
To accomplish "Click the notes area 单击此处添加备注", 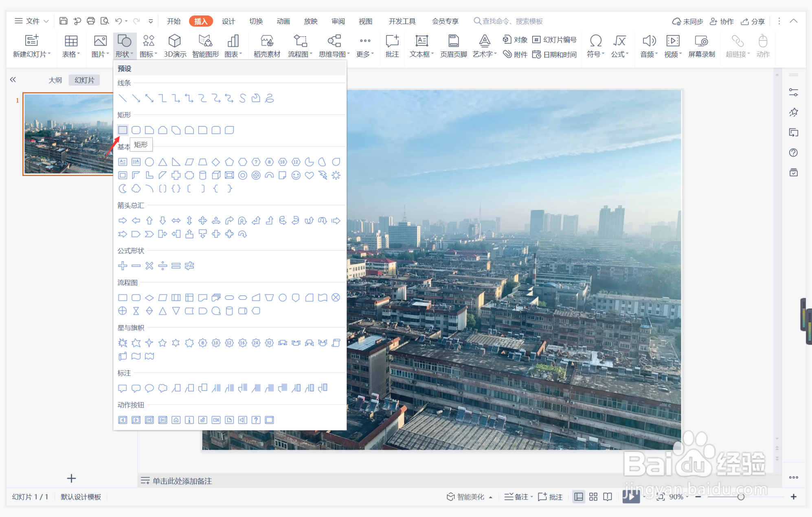I will click(182, 481).
